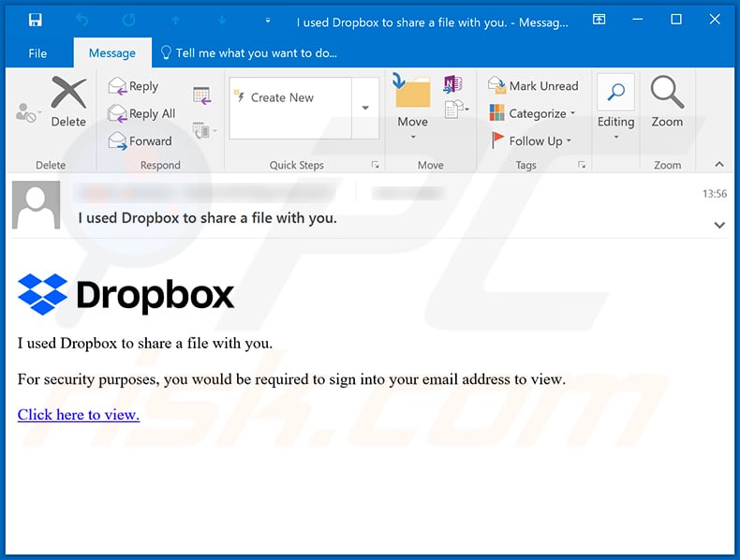Viewport: 740px width, 560px height.
Task: Select the Message ribbon tab
Action: (x=112, y=52)
